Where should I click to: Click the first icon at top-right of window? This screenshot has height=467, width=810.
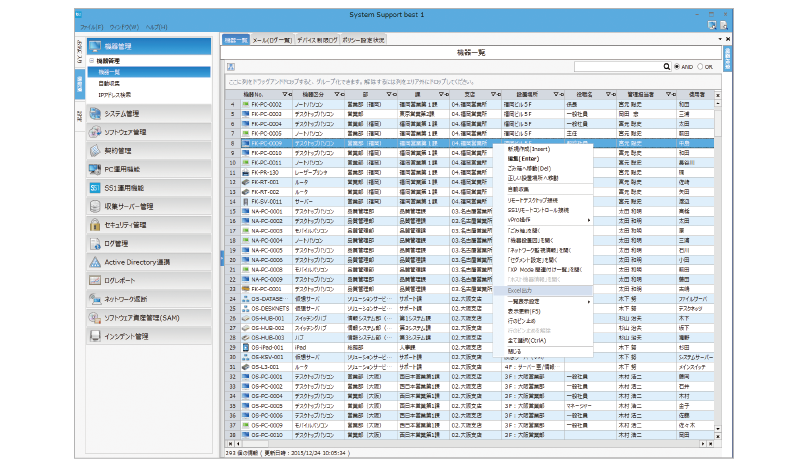point(712,25)
